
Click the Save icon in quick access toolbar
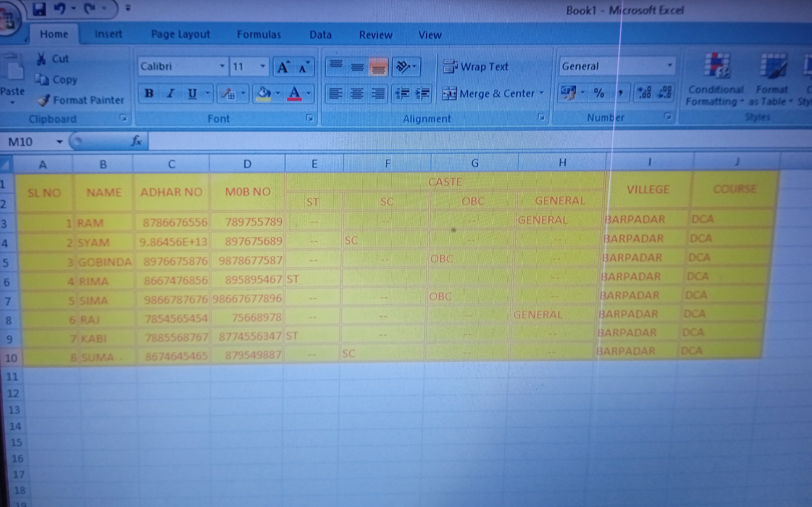40,9
